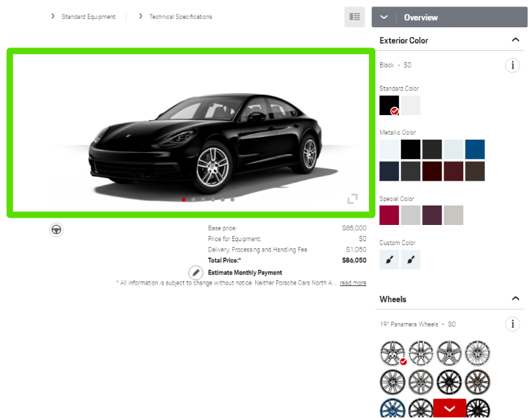The width and height of the screenshot is (532, 420).
Task: Click the steering wheel interior view icon
Action: (x=57, y=230)
